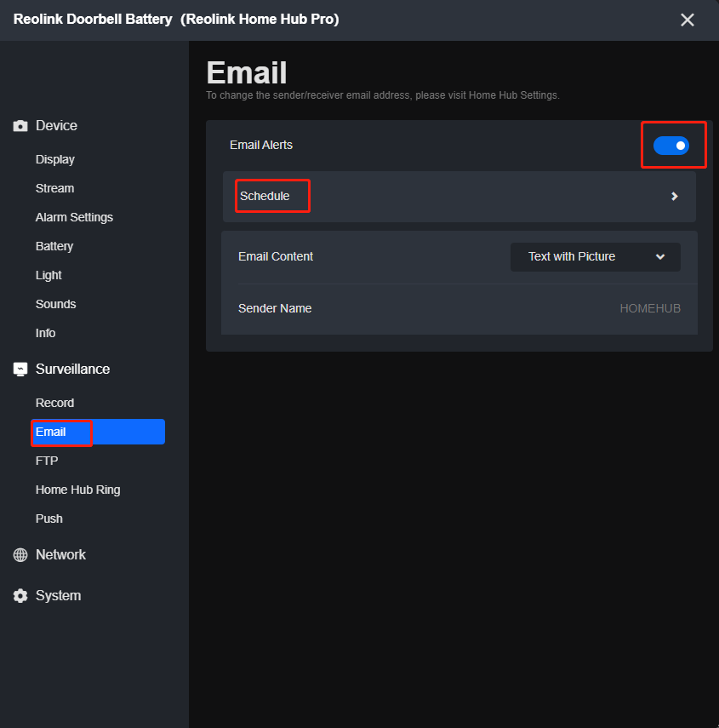Expand the Network section label
719x728 pixels.
point(60,555)
